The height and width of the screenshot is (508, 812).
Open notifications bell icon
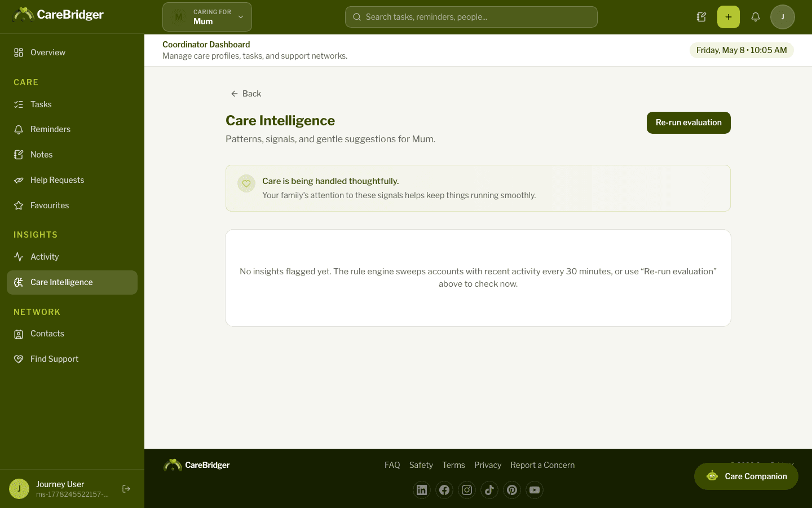[x=756, y=17]
